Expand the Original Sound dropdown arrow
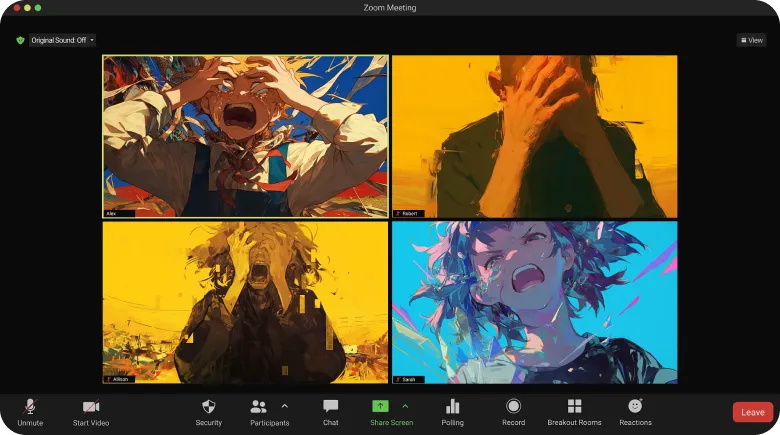780x435 pixels. point(92,40)
